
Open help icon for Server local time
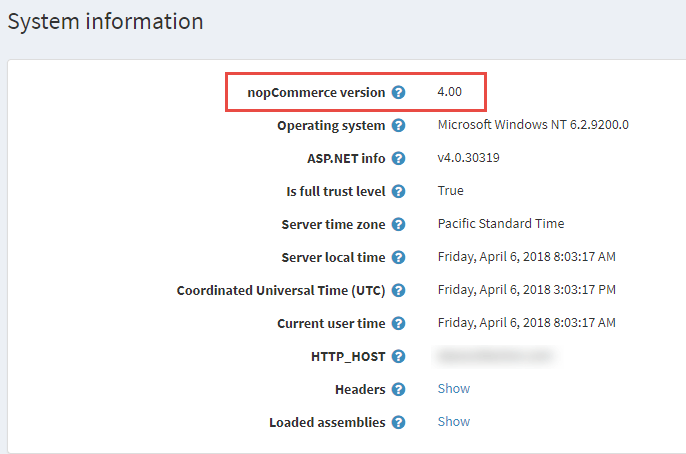tap(398, 258)
